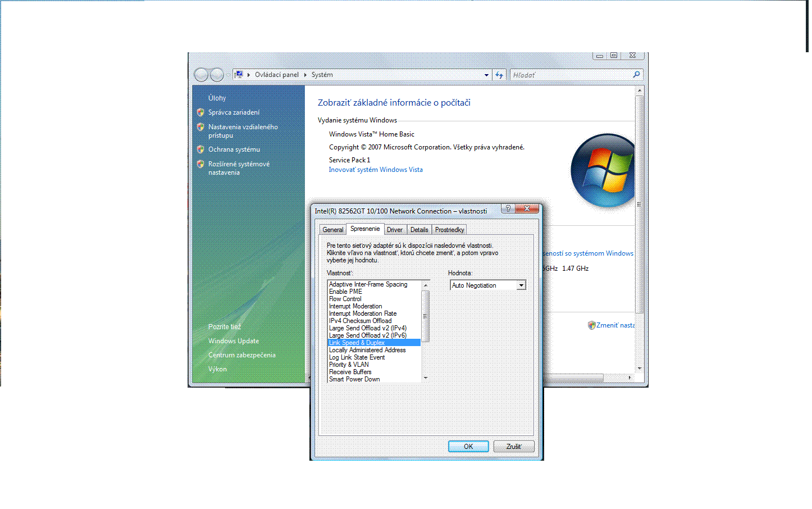Viewport: 812px width, 509px height.
Task: Select Flow Control property
Action: tap(374, 299)
